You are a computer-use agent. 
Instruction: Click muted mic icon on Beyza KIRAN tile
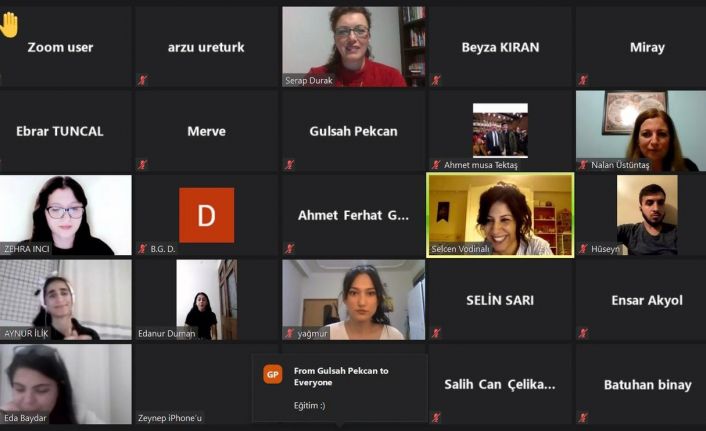[436, 80]
